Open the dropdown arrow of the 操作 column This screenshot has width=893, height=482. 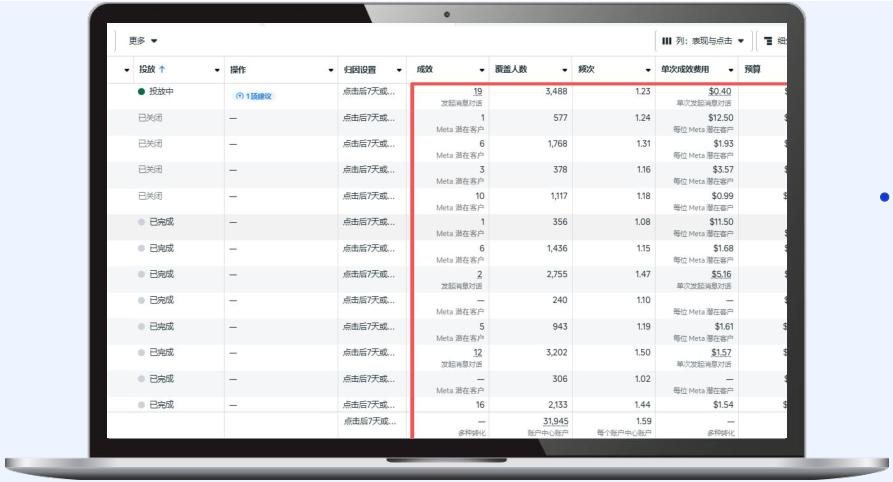tap(331, 70)
